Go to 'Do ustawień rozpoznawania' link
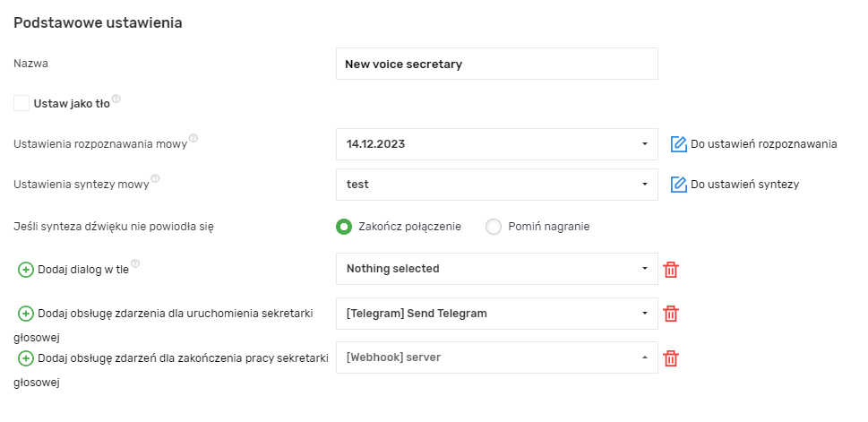The width and height of the screenshot is (868, 422). tap(763, 143)
